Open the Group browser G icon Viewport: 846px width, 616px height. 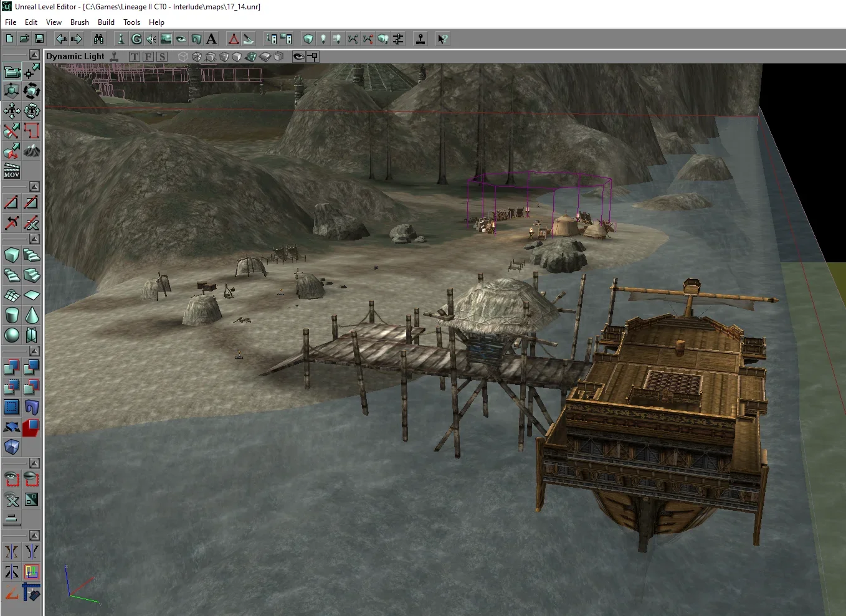pyautogui.click(x=136, y=39)
